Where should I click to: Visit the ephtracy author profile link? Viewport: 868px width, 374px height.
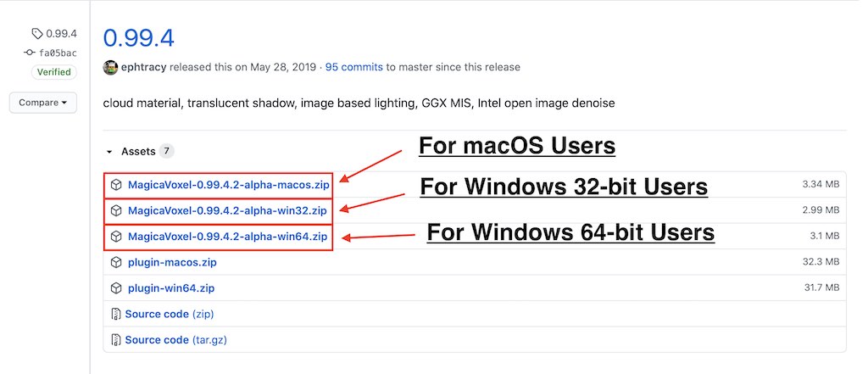(x=147, y=67)
